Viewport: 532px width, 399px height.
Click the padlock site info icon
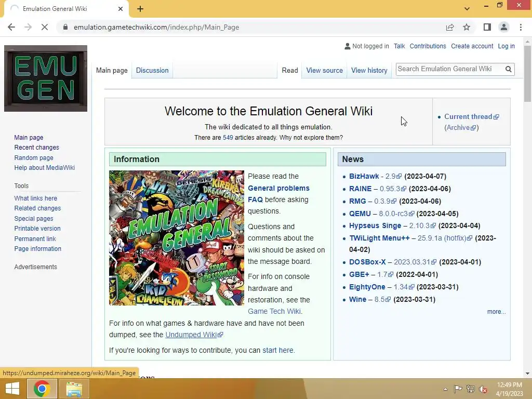click(x=65, y=27)
